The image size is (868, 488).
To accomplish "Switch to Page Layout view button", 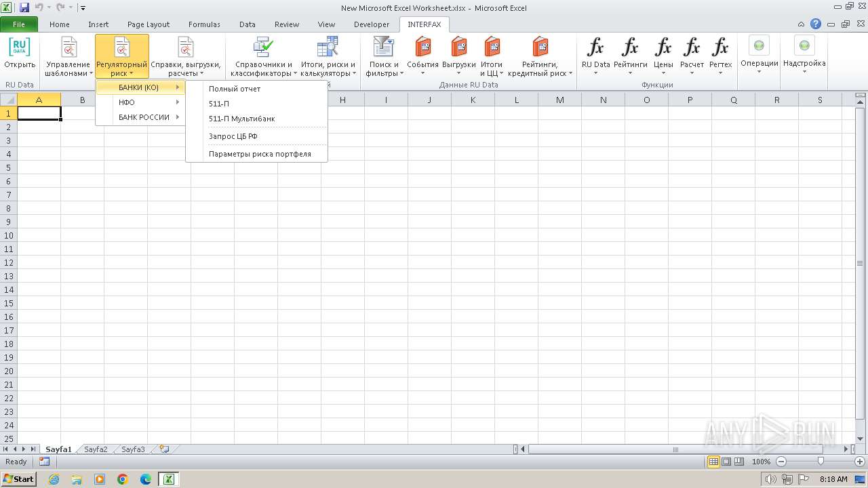I will pyautogui.click(x=726, y=462).
